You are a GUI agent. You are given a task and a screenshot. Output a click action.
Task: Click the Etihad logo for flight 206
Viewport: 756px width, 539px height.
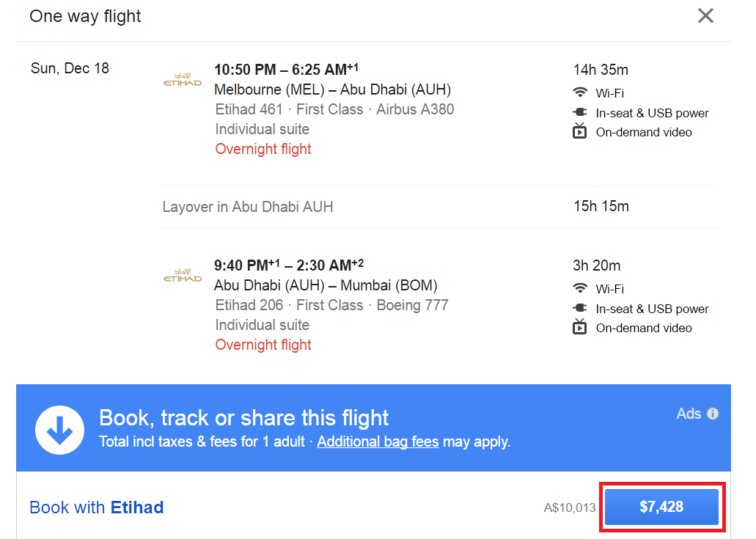pyautogui.click(x=183, y=275)
